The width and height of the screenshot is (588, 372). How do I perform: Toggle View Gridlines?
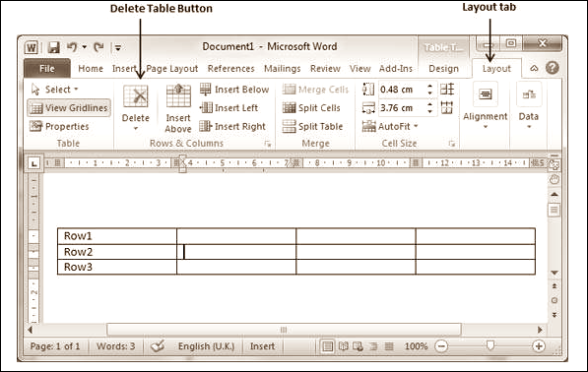point(69,108)
